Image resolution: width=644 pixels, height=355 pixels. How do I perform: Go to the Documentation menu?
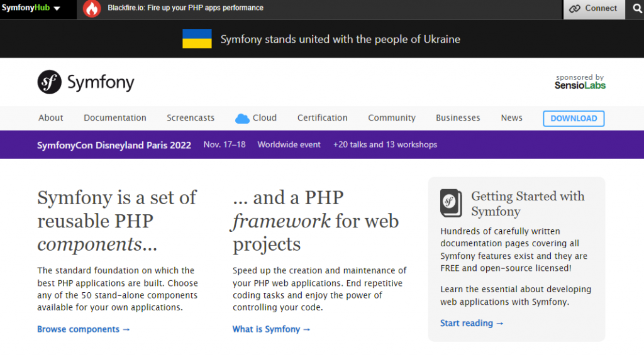point(115,118)
